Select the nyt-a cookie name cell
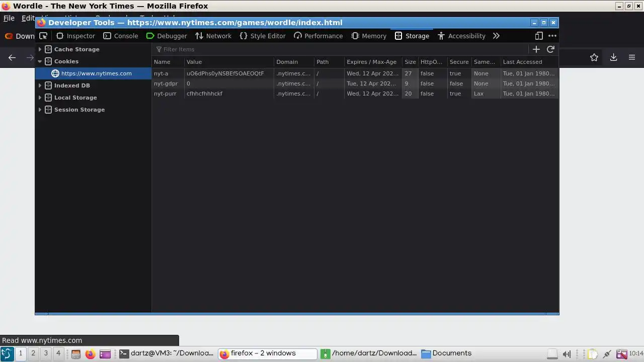Image resolution: width=644 pixels, height=362 pixels. (x=168, y=73)
